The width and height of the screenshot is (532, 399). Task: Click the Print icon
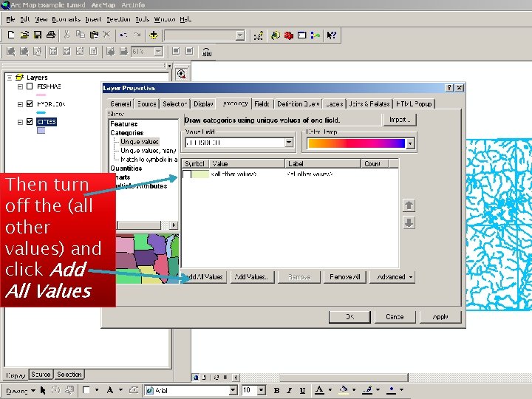click(x=50, y=35)
